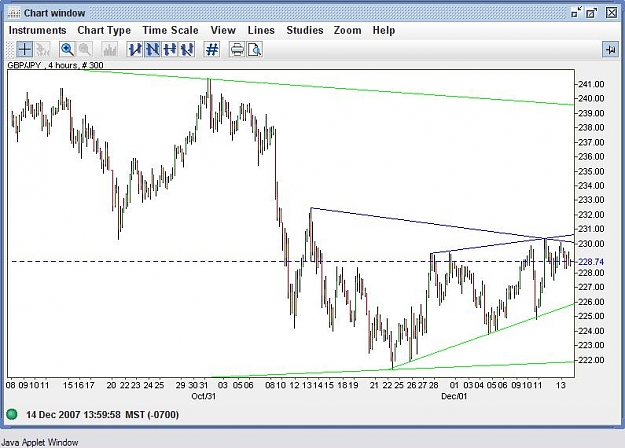Open the Zoom menu
This screenshot has width=625, height=448.
pos(348,30)
